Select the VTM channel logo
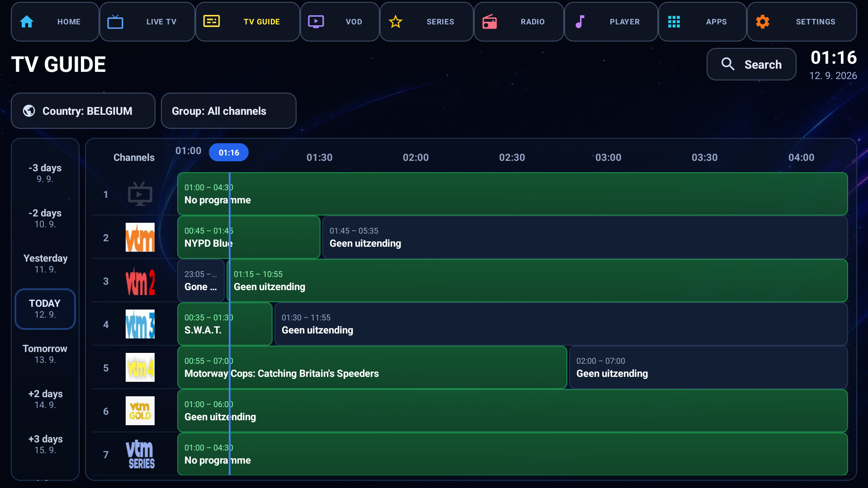The image size is (868, 488). tap(140, 237)
